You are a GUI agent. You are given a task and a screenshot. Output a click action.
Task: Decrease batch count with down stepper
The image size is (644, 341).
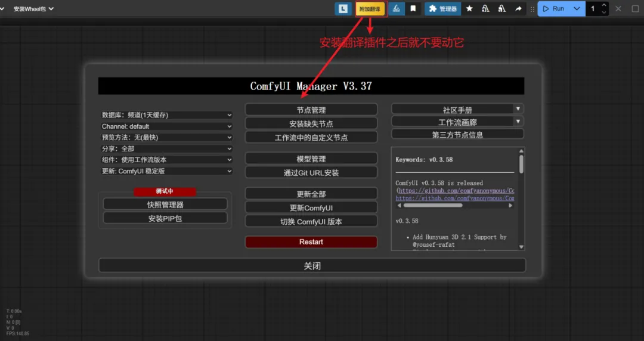603,13
